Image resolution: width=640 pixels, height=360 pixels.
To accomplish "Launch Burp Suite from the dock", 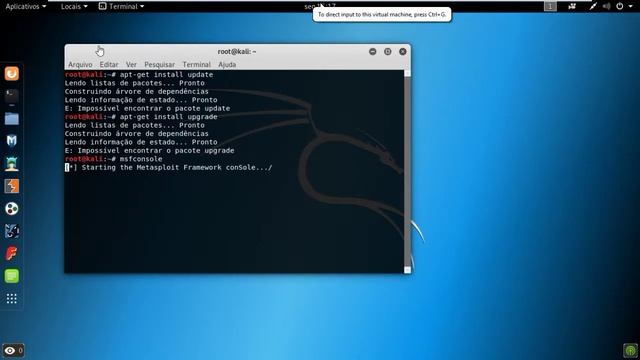I will [x=11, y=186].
